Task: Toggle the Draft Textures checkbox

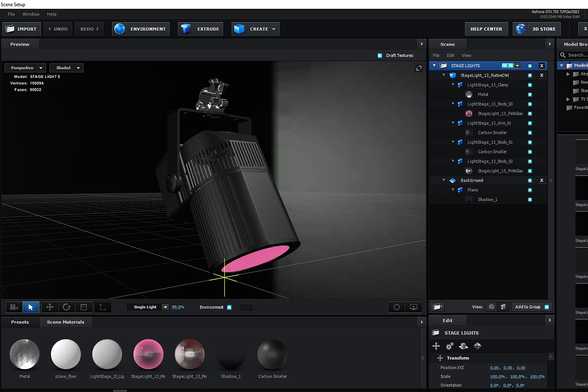Action: (x=380, y=55)
